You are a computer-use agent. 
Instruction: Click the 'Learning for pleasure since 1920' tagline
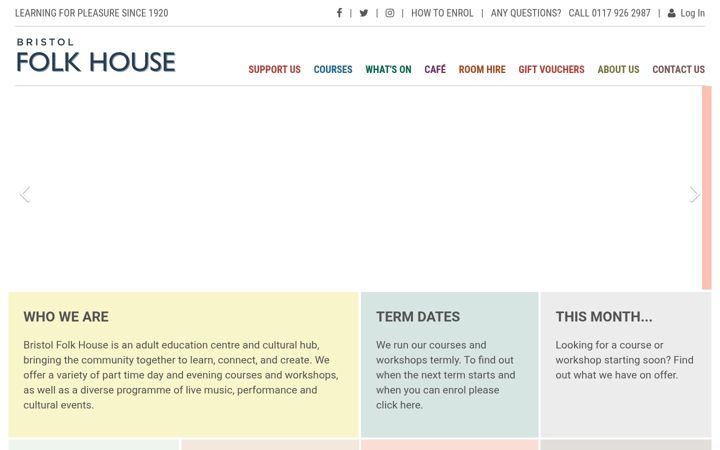click(91, 13)
